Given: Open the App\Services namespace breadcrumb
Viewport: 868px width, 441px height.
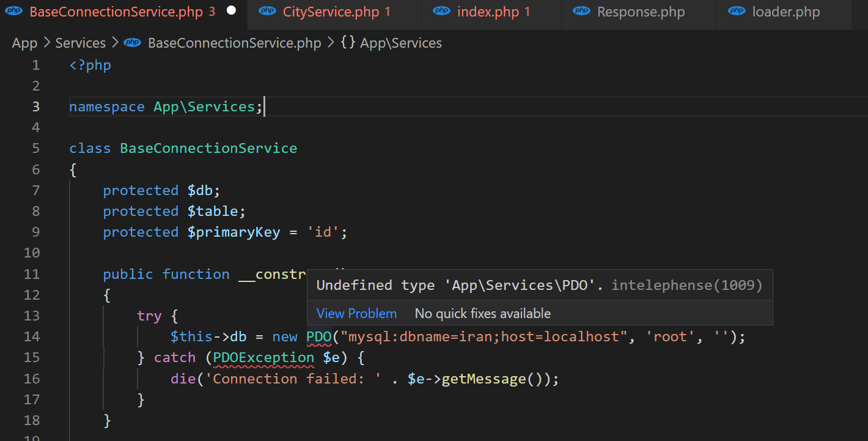Looking at the screenshot, I should pos(401,43).
